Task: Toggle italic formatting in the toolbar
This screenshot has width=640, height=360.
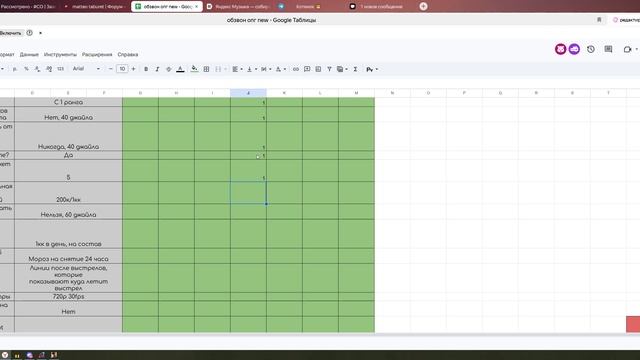Action: (x=157, y=69)
